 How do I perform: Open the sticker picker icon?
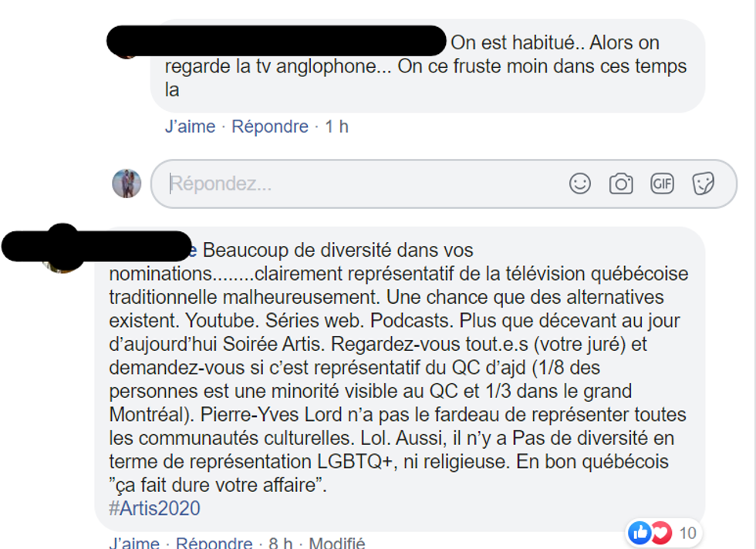(x=703, y=184)
